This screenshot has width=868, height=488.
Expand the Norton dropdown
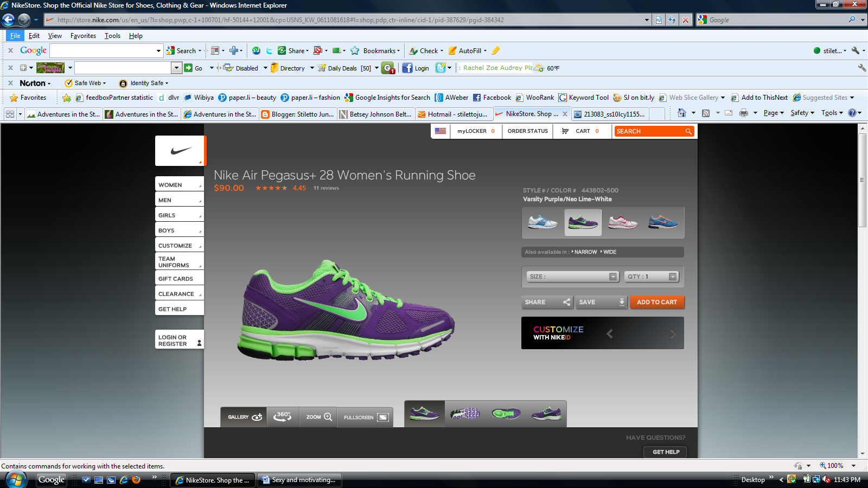pos(35,83)
